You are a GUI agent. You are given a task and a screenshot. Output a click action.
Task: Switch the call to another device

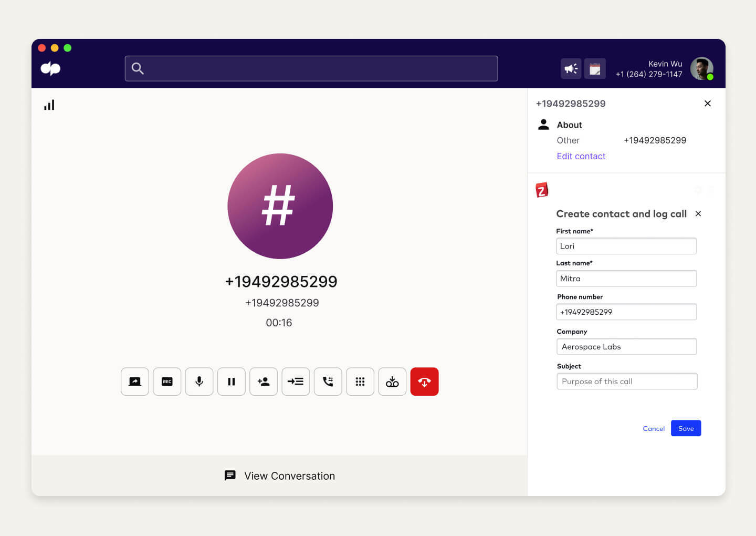point(328,382)
